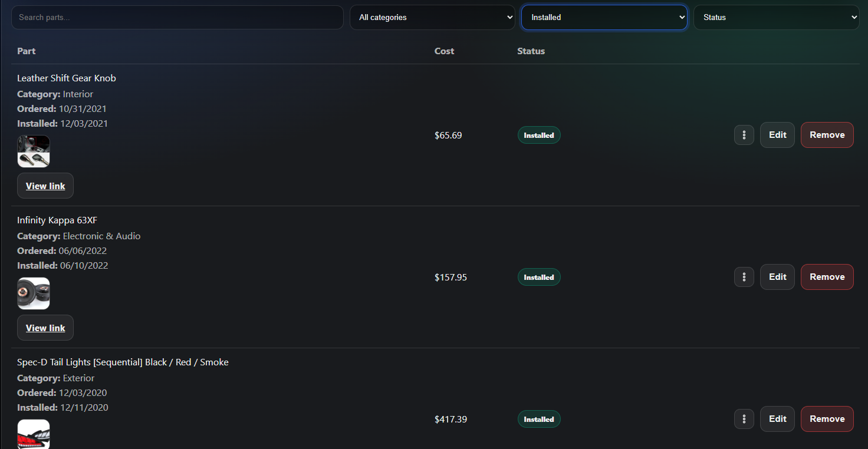Focus the Search parts field
Image resolution: width=868 pixels, height=449 pixels.
pyautogui.click(x=177, y=17)
